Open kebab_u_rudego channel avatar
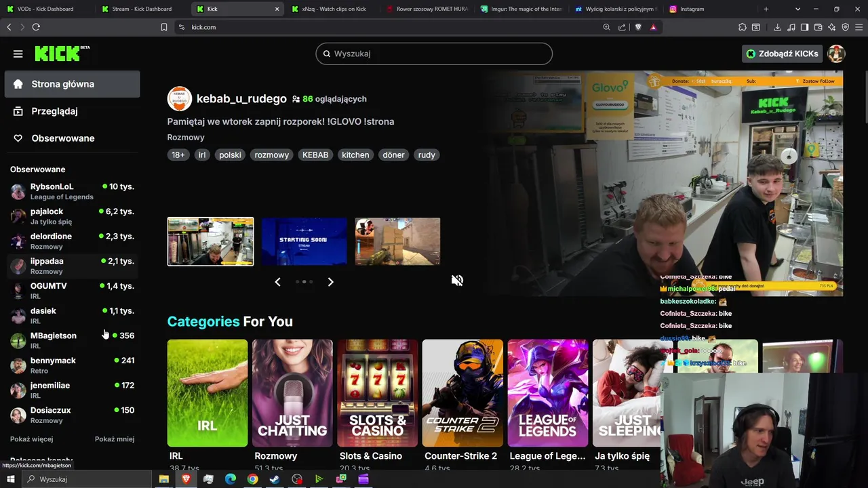868x488 pixels. (180, 98)
